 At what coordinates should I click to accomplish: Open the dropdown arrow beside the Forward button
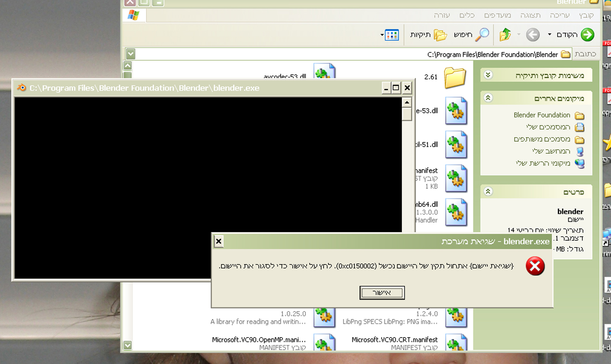coord(519,34)
